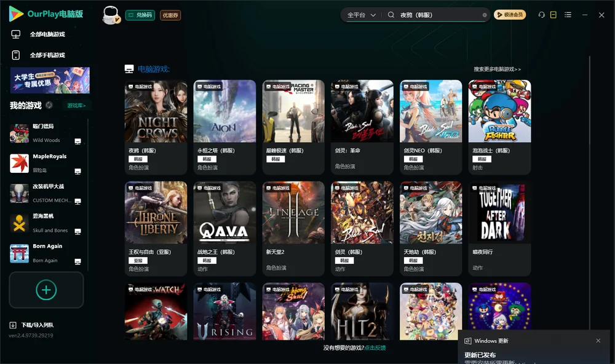Click the download queue icon
This screenshot has height=364, width=615.
click(x=13, y=325)
